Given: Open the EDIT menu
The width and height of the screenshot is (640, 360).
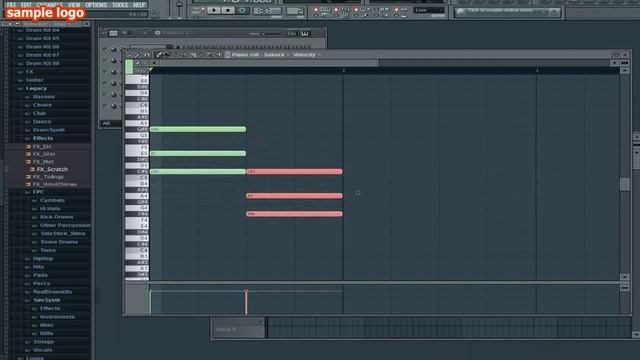Looking at the screenshot, I should [x=26, y=5].
